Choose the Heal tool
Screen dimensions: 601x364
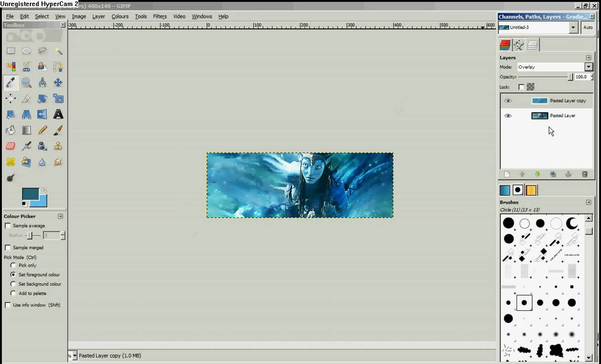tap(11, 162)
